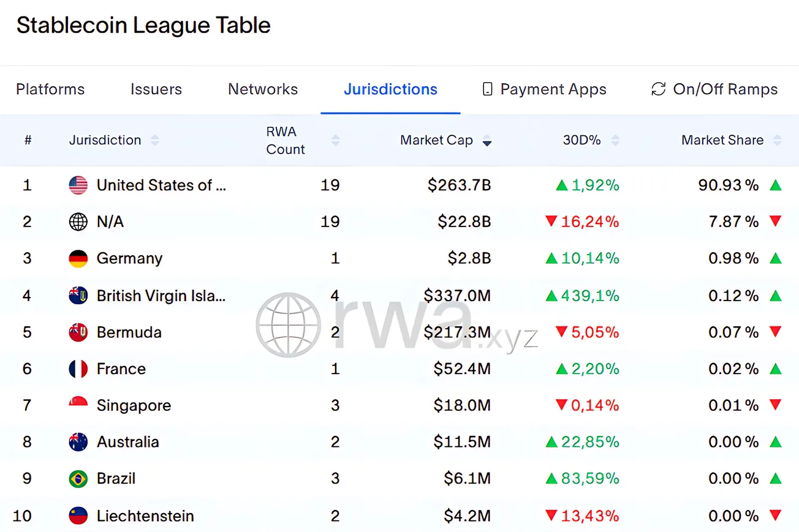Click the Germany flag icon
This screenshot has height=532, width=799.
point(78,258)
